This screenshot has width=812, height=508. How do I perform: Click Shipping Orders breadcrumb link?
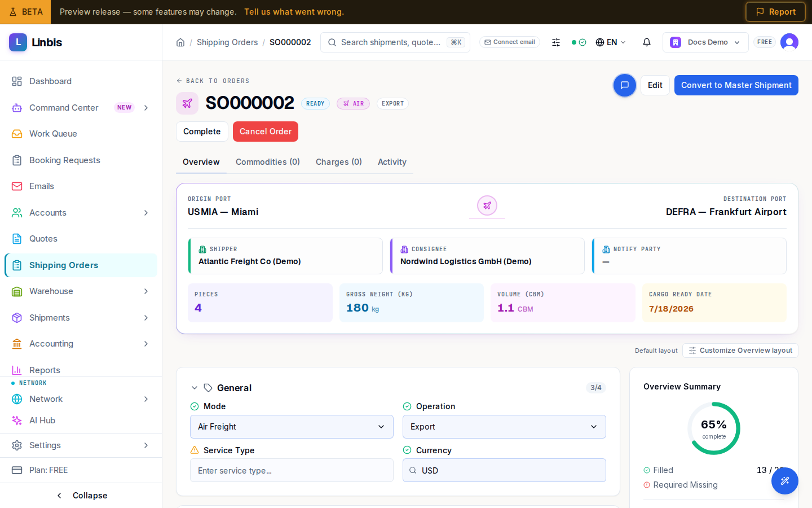click(x=227, y=42)
